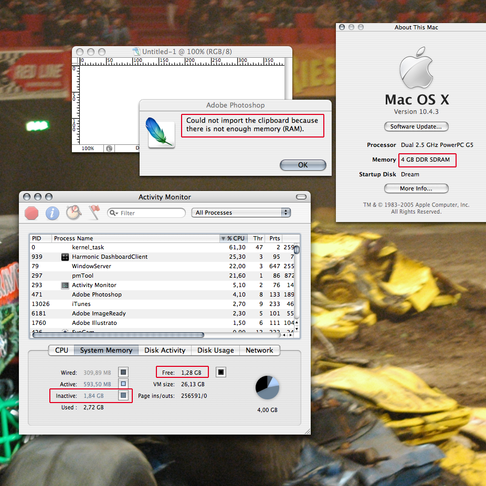Open the Disk Activity tab
The width and height of the screenshot is (486, 486).
pos(165,350)
